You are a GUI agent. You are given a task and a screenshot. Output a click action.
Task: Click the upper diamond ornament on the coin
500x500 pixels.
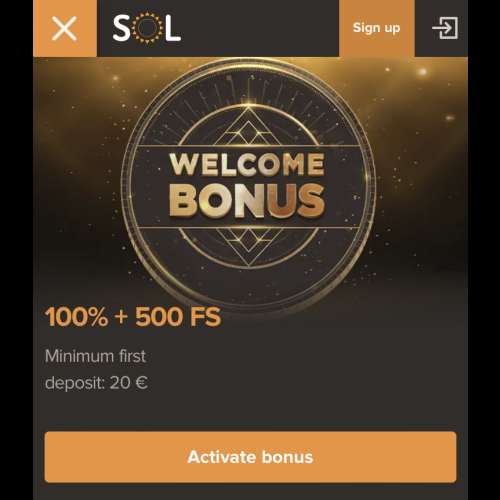point(248,128)
